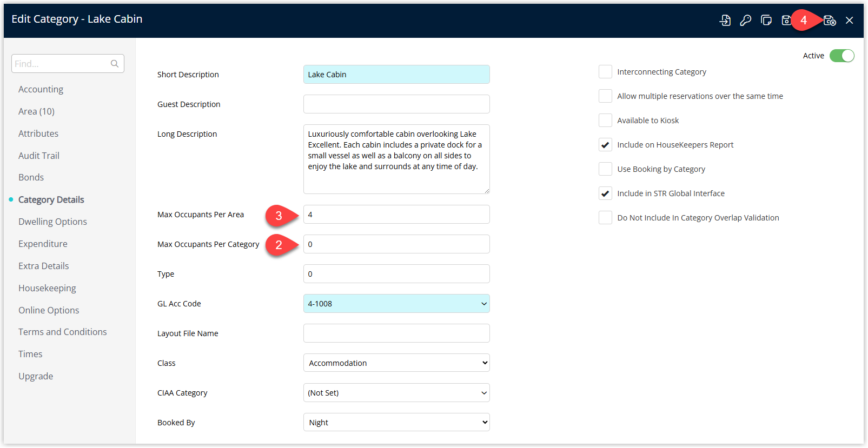Tick Interconnecting Category checkbox

point(605,72)
